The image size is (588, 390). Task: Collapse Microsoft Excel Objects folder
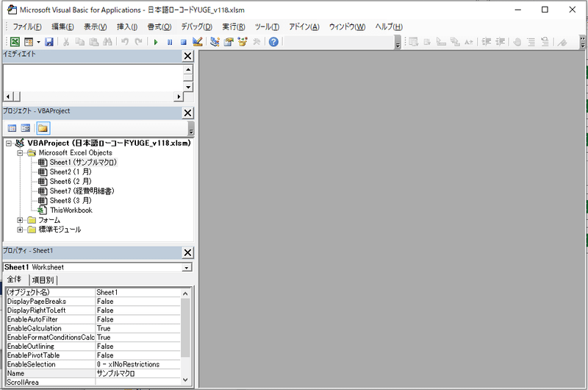click(x=20, y=153)
